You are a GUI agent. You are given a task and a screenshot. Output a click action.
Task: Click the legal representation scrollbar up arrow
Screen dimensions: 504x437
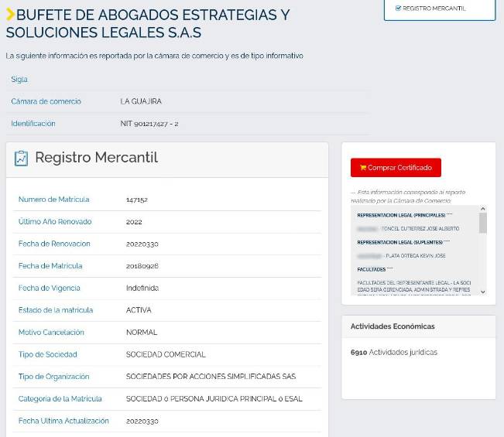[482, 209]
